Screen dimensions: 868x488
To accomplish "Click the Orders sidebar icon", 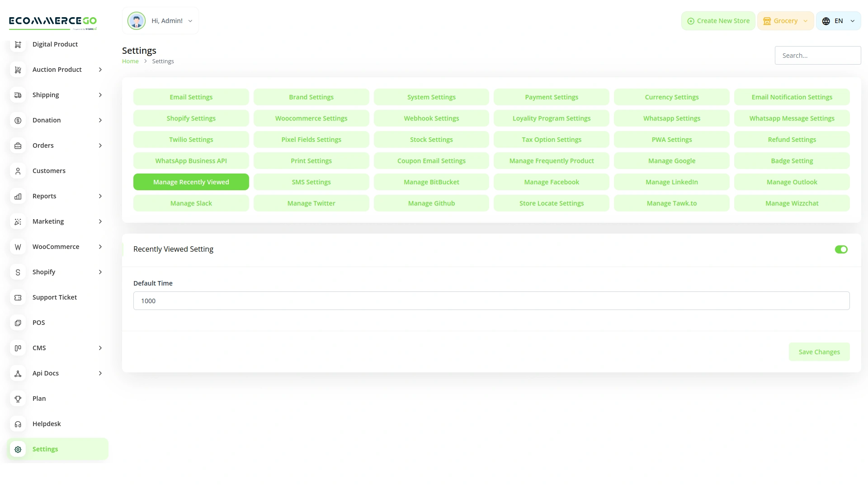I will (18, 145).
